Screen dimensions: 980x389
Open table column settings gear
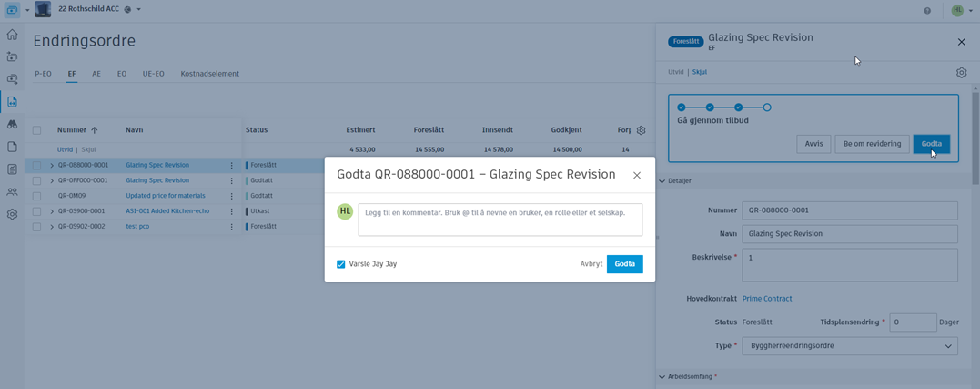tap(641, 130)
